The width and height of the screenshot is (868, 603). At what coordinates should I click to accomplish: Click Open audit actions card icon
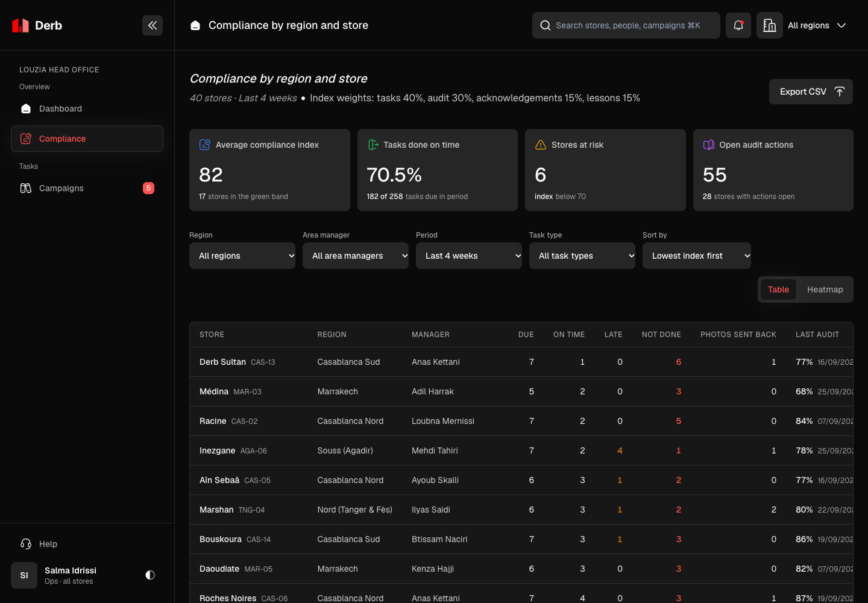click(x=709, y=145)
